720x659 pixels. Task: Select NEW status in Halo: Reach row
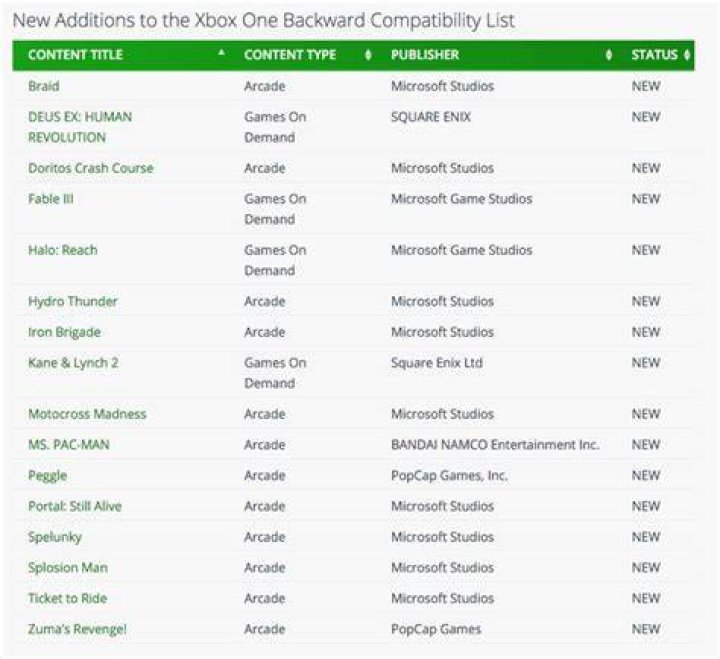(646, 250)
